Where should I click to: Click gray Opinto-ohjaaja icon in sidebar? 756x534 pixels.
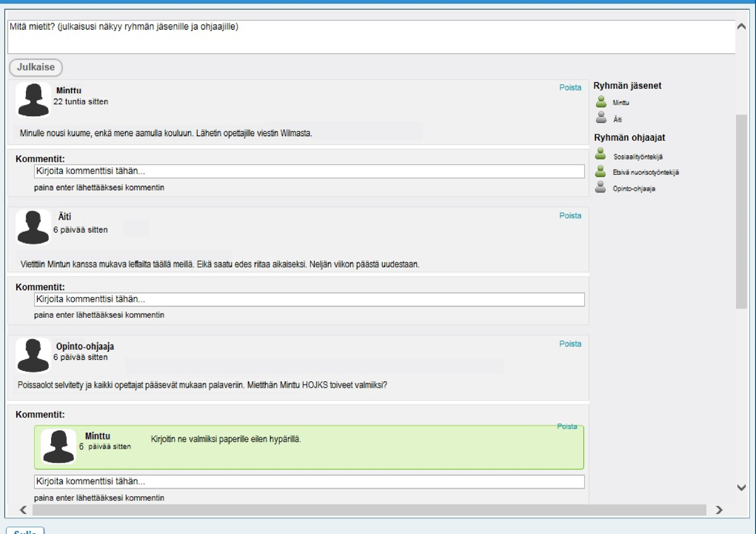[x=600, y=187]
